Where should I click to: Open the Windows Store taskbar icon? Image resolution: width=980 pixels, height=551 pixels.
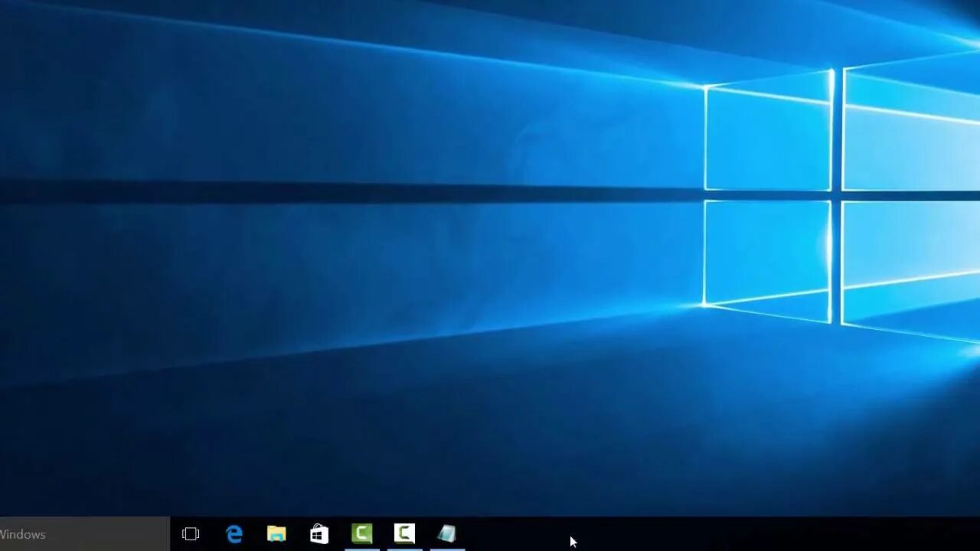coord(319,534)
